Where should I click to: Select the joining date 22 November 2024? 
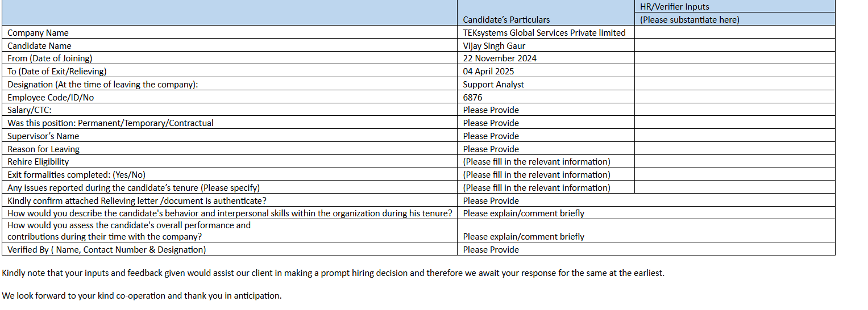500,58
